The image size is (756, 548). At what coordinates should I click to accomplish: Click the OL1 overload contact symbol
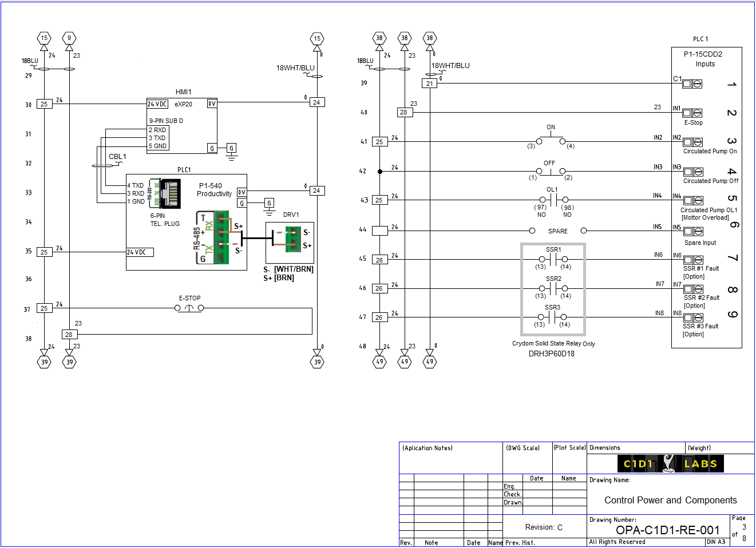coord(553,200)
